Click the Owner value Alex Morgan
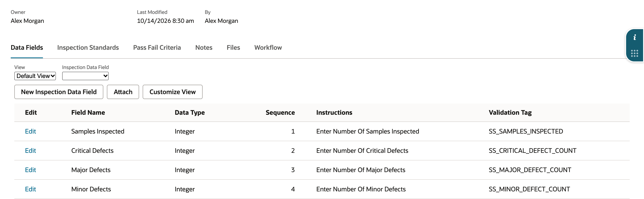 (27, 21)
